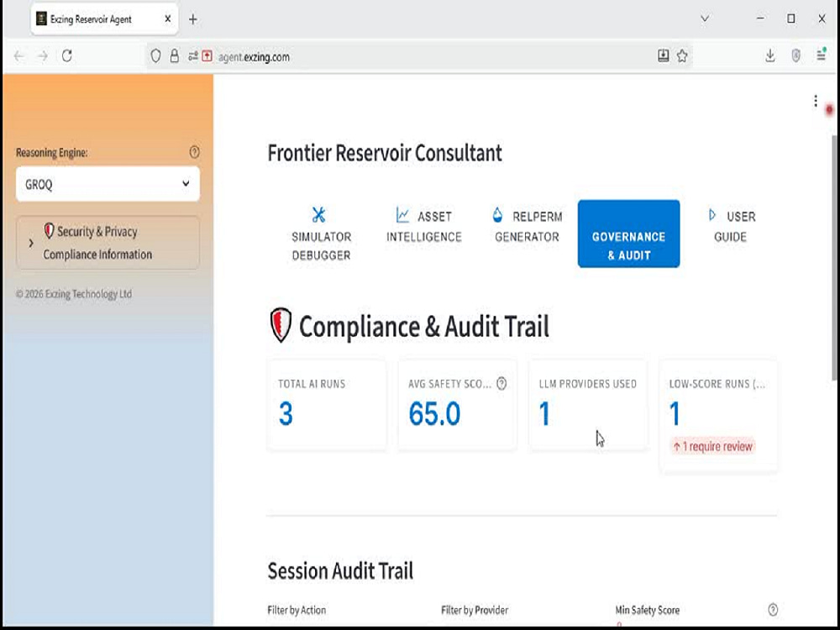The width and height of the screenshot is (840, 630).
Task: Select the Governance & Audit tab
Action: pos(628,234)
